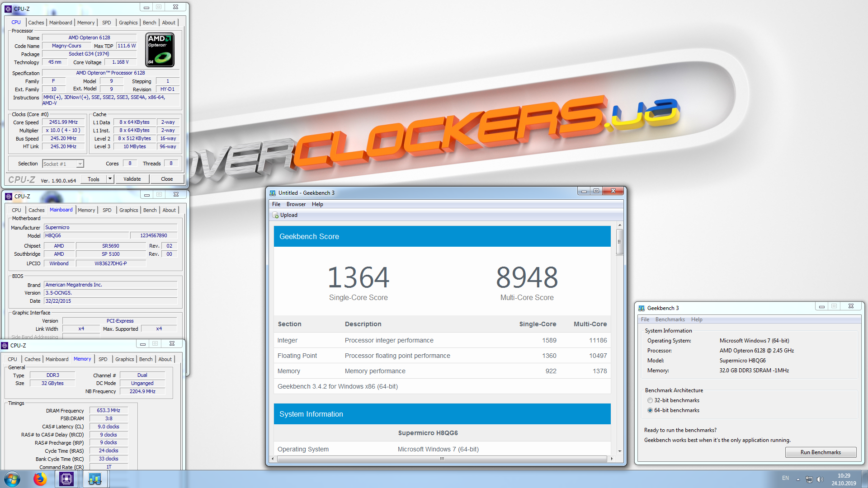Image resolution: width=868 pixels, height=488 pixels.
Task: Open Mainboard tab in Memory CPU-Z window
Action: [57, 359]
